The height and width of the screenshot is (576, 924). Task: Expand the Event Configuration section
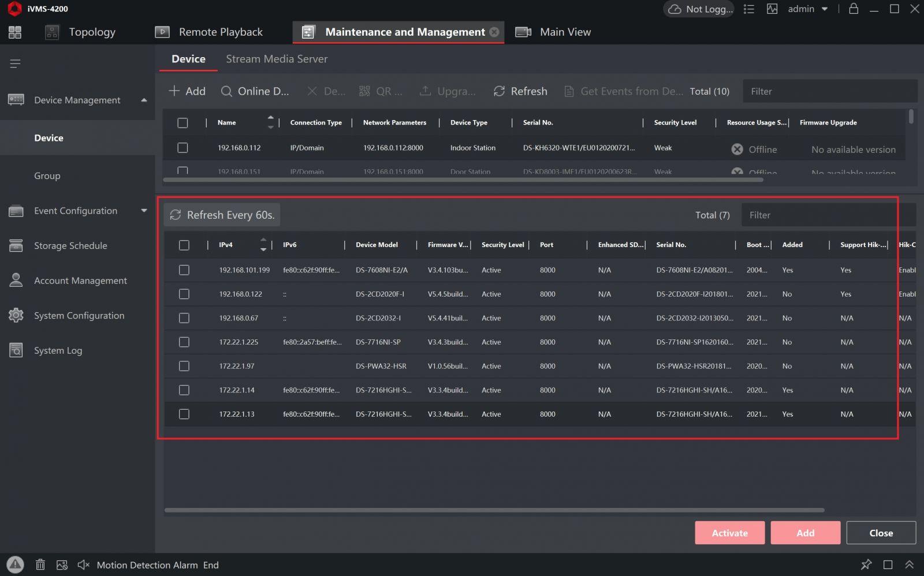pos(144,211)
